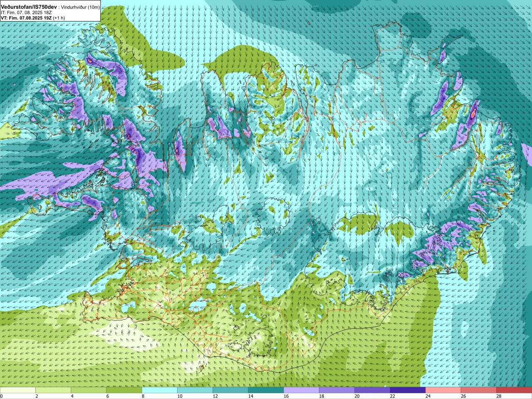Click the IT: Fim. 07. 08. 2025 18Z line

coord(27,12)
